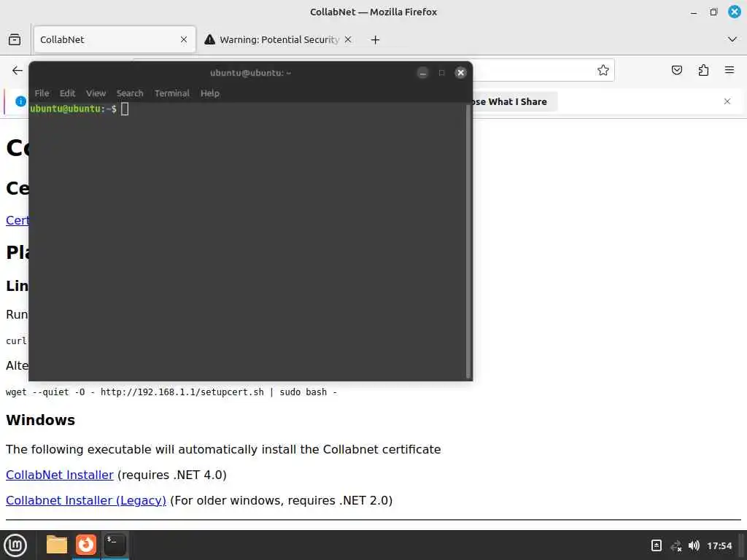Open the Save to Pocket icon
Image resolution: width=747 pixels, height=560 pixels.
pyautogui.click(x=676, y=71)
